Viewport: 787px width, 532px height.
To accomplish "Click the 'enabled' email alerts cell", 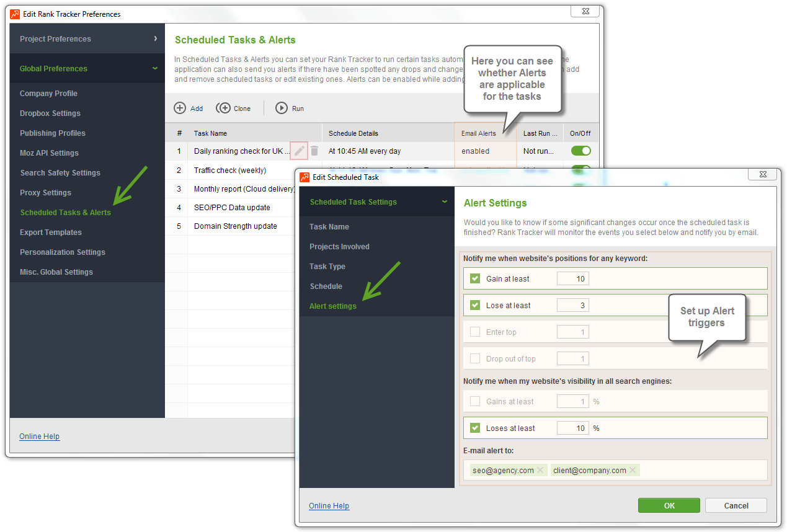I will (486, 151).
